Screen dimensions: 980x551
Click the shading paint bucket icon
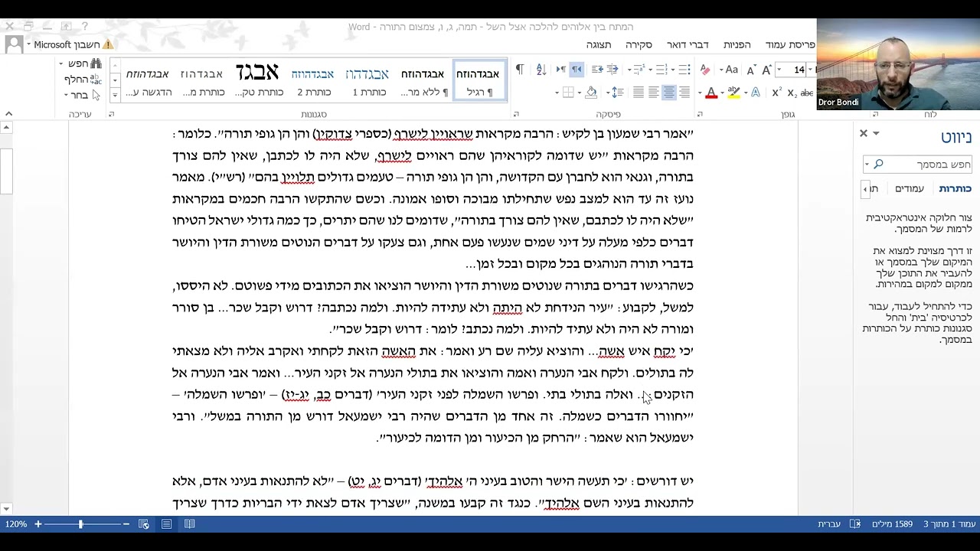[591, 93]
